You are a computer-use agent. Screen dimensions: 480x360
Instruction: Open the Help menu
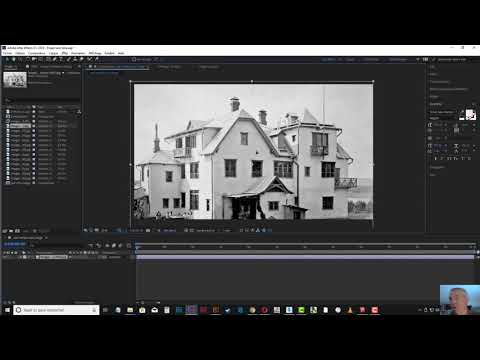coord(121,53)
